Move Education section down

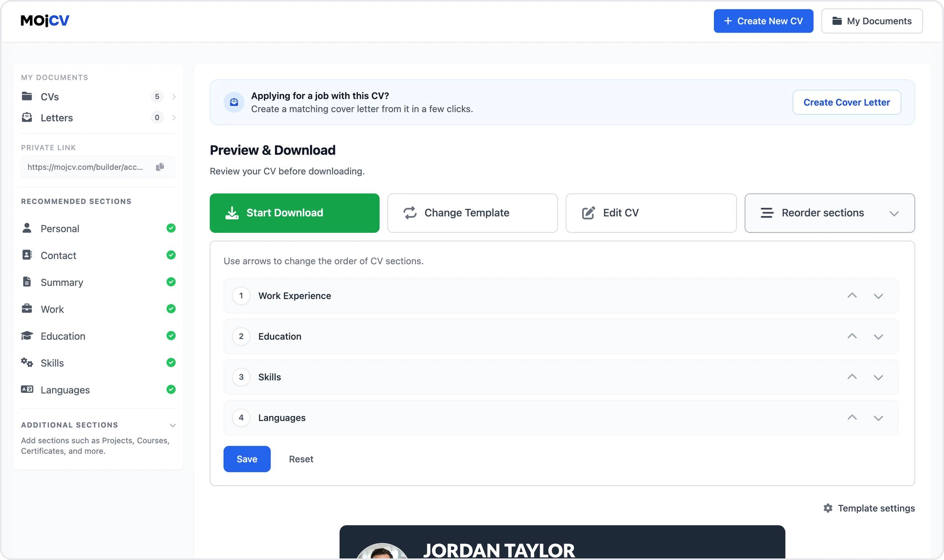878,337
